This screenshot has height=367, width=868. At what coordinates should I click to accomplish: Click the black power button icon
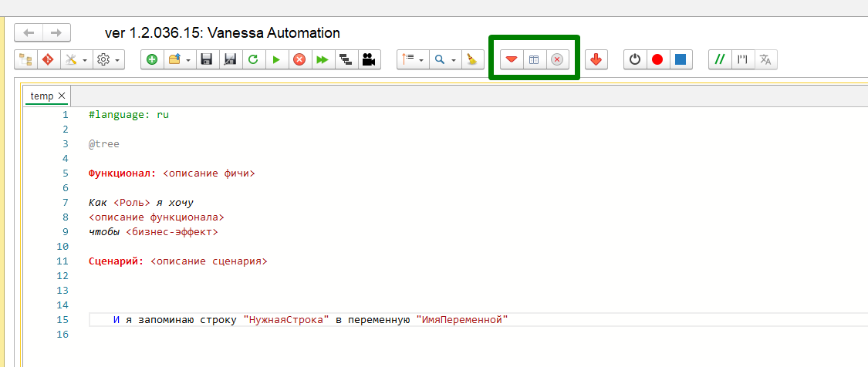pos(635,60)
